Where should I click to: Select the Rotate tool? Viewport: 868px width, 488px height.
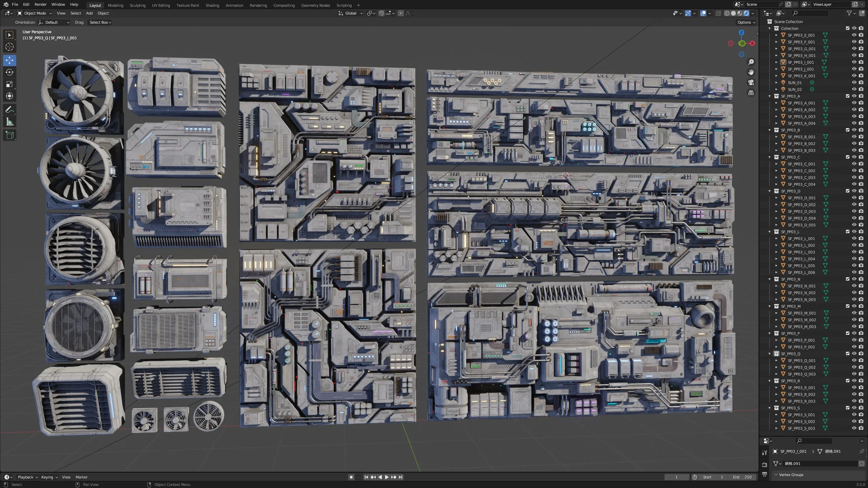point(9,72)
